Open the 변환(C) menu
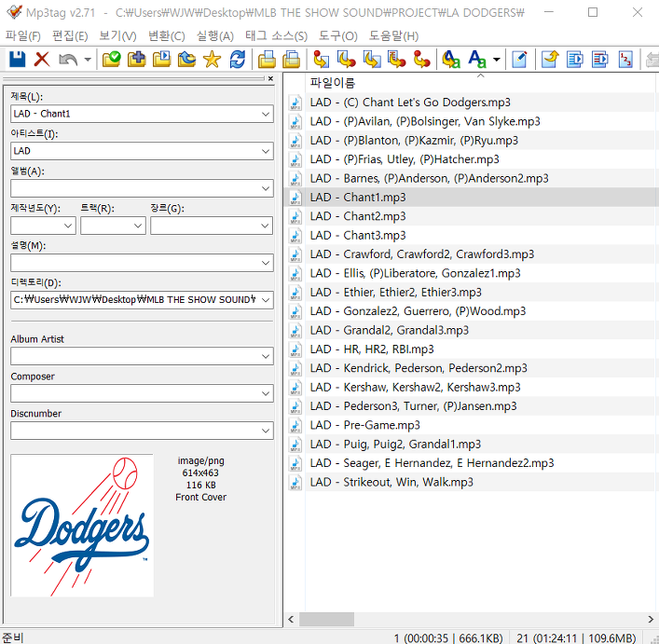Viewport: 659px width, 644px height. click(x=167, y=36)
